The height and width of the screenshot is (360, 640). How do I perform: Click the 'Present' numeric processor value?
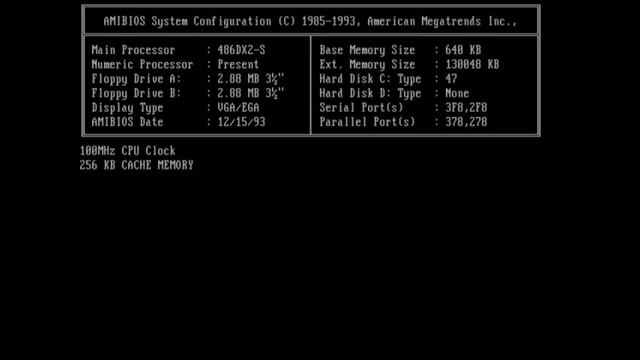click(x=238, y=64)
